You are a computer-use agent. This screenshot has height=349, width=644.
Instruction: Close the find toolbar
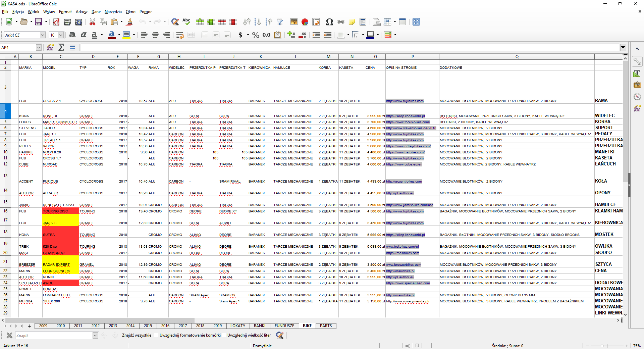pyautogui.click(x=9, y=335)
